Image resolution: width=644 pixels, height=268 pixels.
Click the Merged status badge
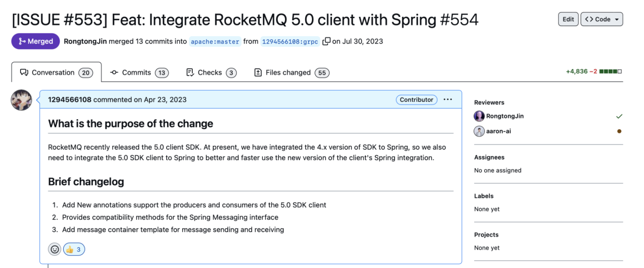(x=36, y=41)
